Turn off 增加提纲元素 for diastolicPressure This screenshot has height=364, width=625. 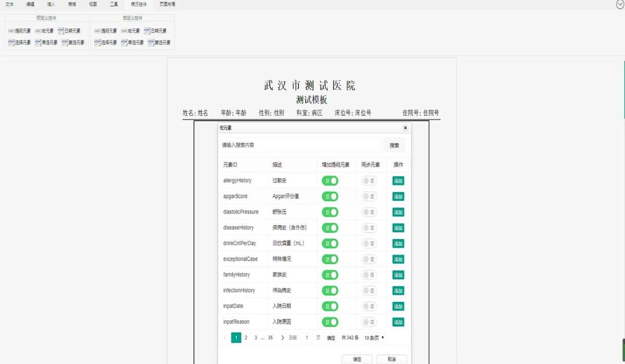(x=330, y=212)
